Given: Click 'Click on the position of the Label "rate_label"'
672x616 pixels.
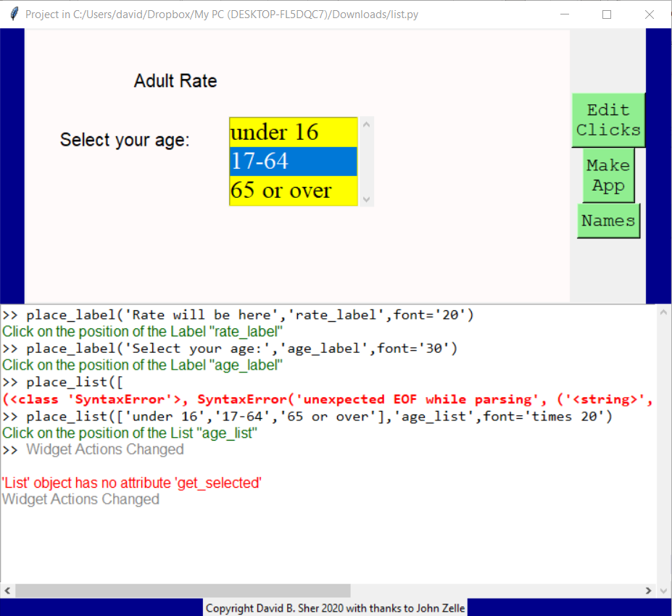Looking at the screenshot, I should coord(142,332).
